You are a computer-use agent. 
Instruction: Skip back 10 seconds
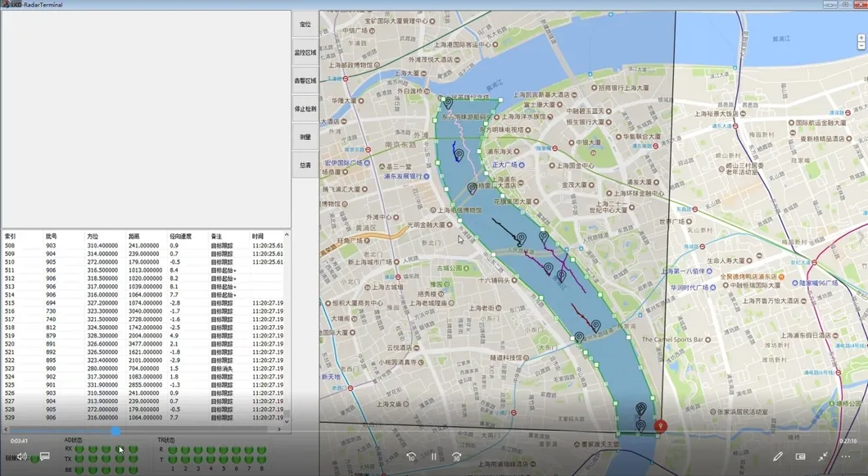411,456
